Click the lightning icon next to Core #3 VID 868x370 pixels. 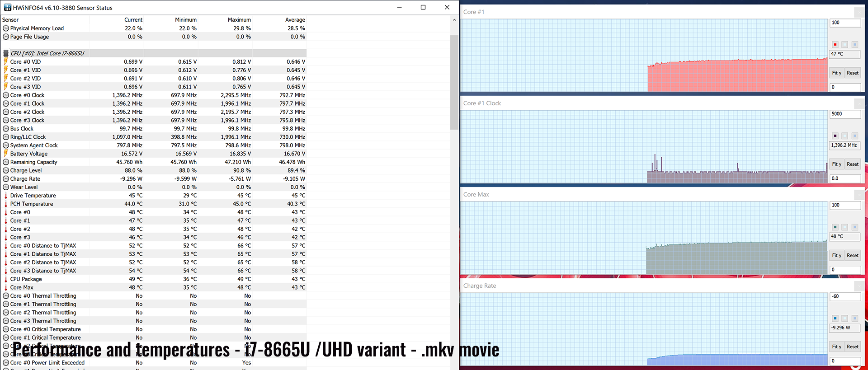coord(6,87)
